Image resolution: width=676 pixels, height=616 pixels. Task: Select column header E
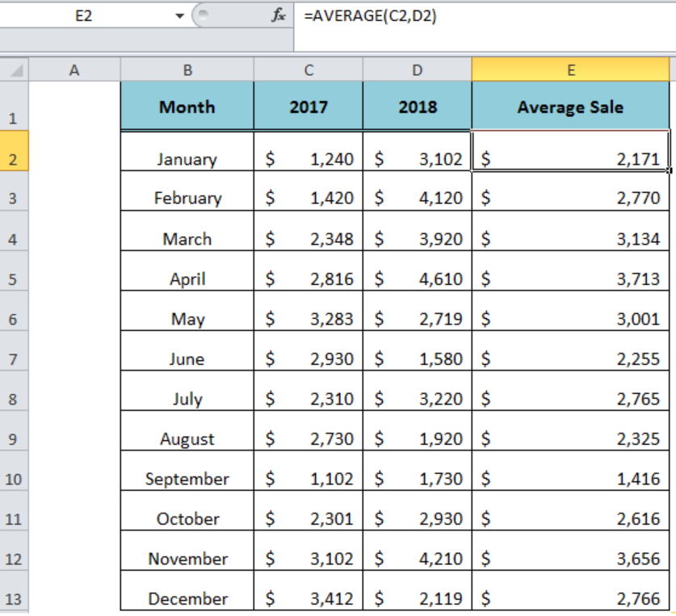click(570, 69)
